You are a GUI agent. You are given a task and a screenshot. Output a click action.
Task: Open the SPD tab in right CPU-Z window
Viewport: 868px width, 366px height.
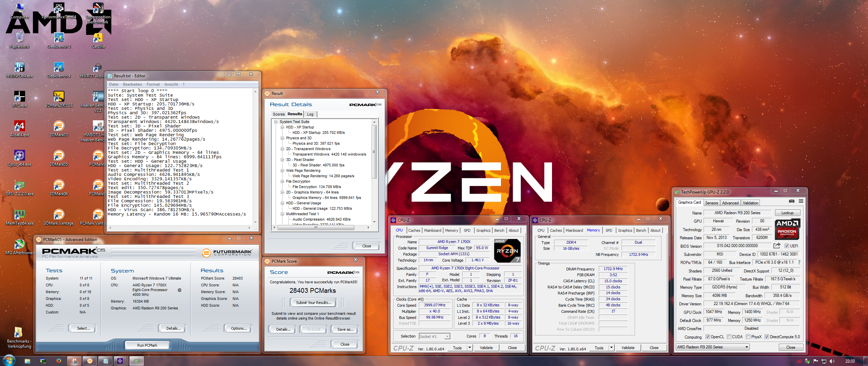click(609, 230)
